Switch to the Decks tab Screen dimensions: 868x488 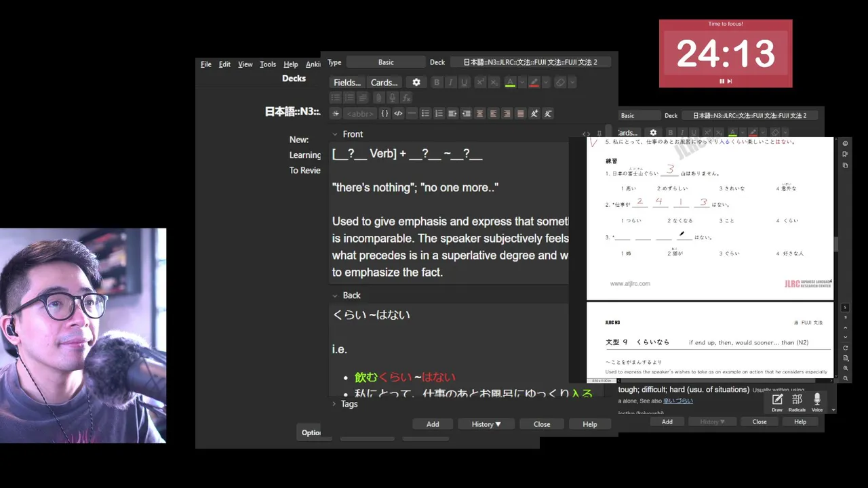[294, 79]
